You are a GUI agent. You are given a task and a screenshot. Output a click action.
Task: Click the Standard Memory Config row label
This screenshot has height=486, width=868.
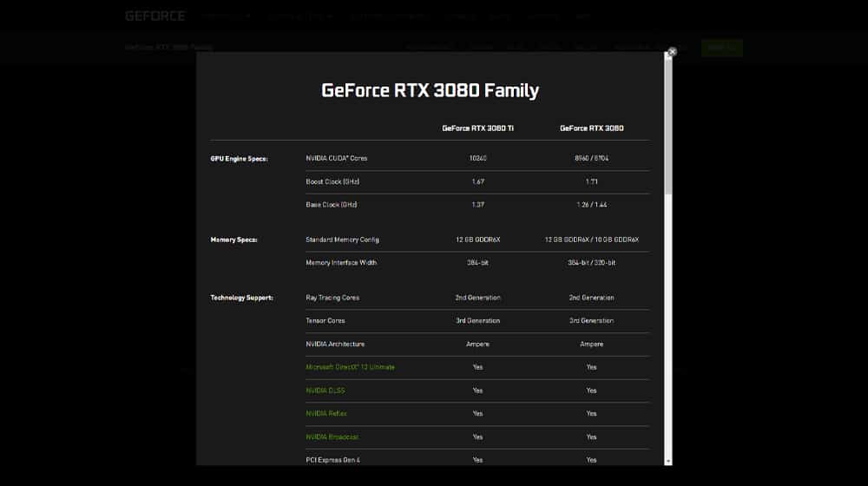click(343, 240)
